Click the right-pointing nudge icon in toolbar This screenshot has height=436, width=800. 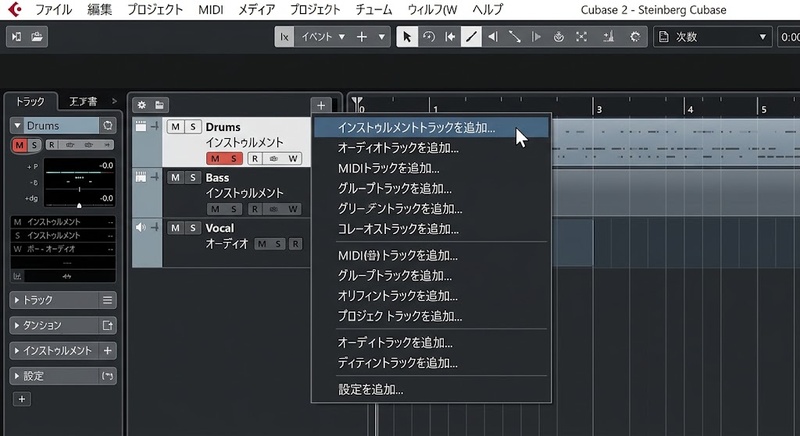point(536,37)
